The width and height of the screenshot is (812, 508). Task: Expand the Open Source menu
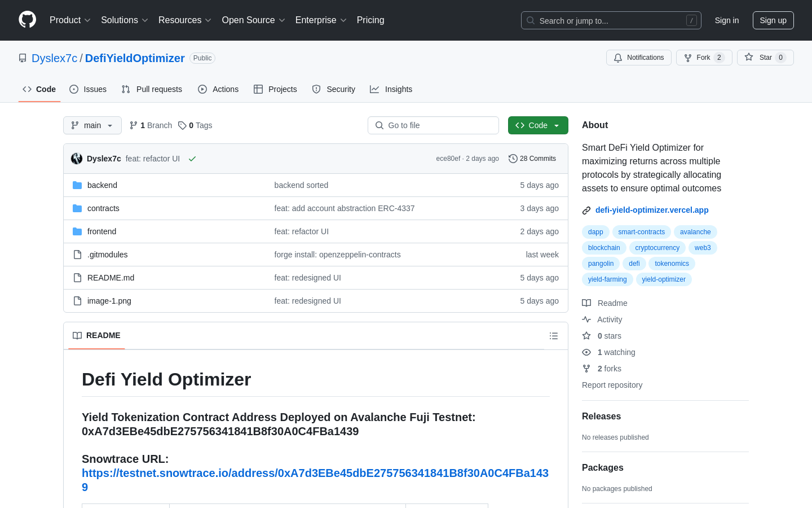tap(253, 20)
